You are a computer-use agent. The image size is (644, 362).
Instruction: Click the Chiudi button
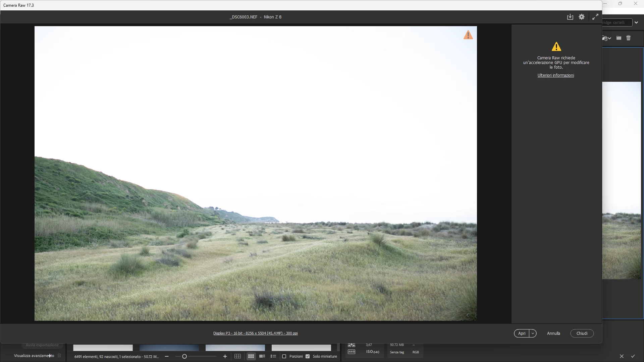pyautogui.click(x=582, y=334)
